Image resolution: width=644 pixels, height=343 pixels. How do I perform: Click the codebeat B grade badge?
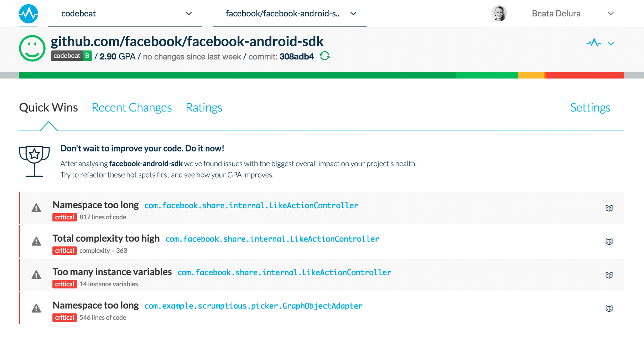pyautogui.click(x=71, y=56)
